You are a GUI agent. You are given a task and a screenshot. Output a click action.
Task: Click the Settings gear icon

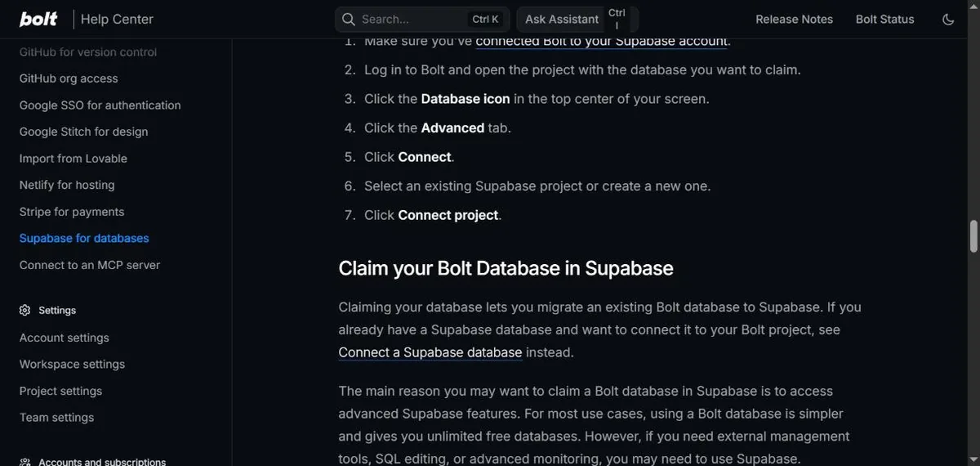pyautogui.click(x=24, y=311)
